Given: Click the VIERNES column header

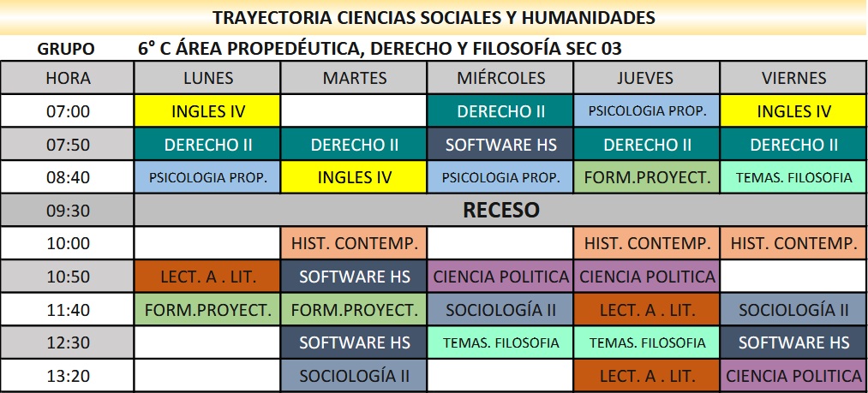Looking at the screenshot, I should click(793, 78).
